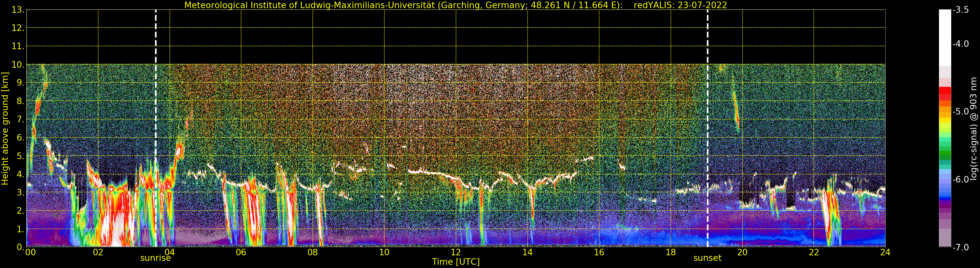This screenshot has height=268, width=980.
Task: Click the y-axis tick label '8.'
Action: point(21,101)
